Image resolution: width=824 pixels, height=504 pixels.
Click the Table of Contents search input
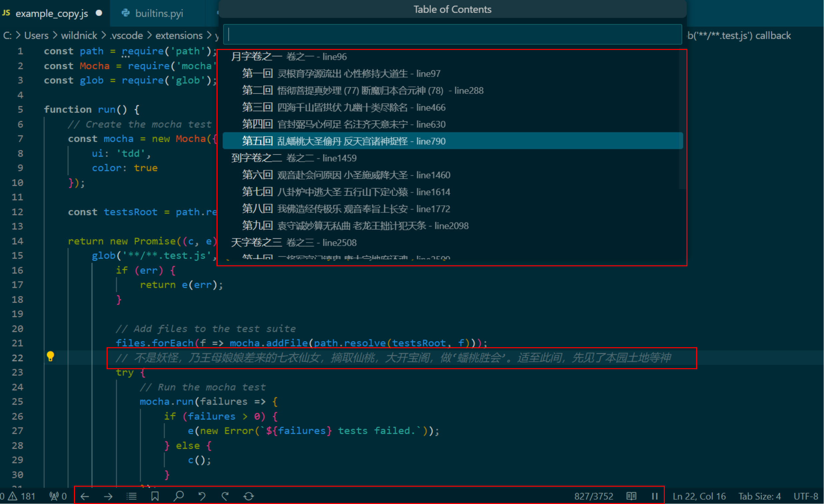452,34
